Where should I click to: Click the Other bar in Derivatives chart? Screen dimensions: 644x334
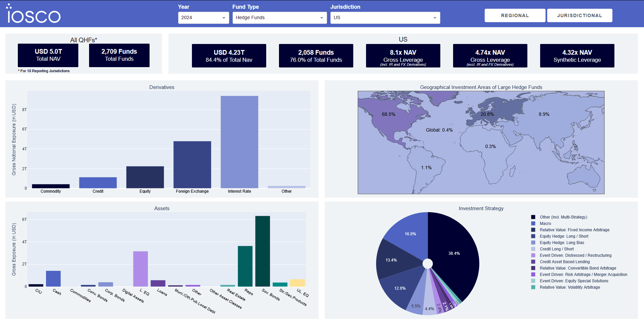click(x=287, y=187)
